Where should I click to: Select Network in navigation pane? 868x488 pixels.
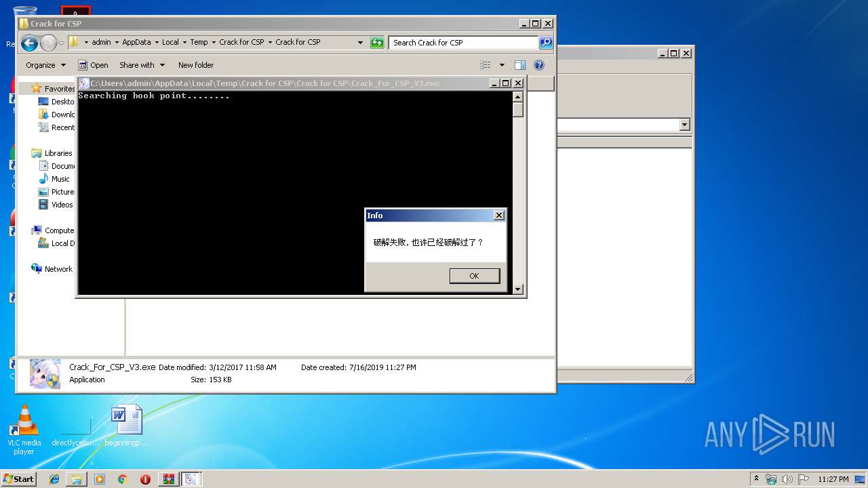tap(52, 269)
